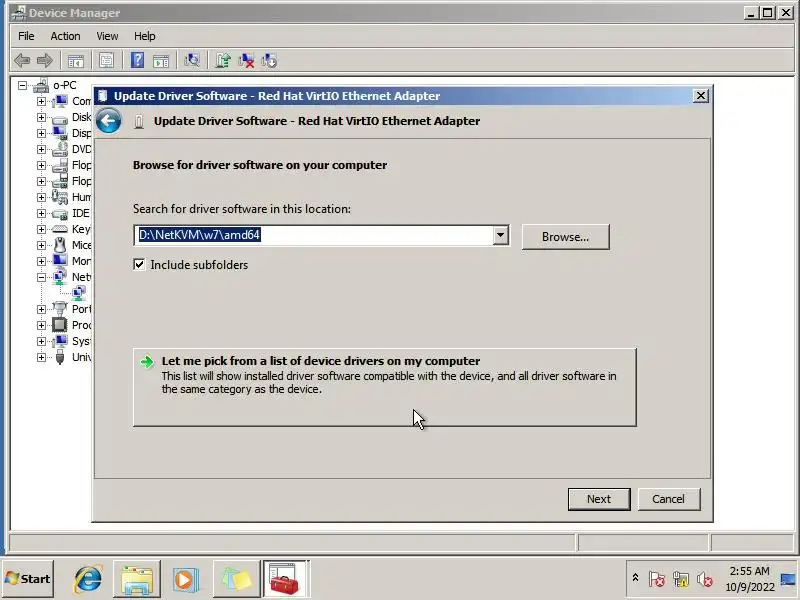The height and width of the screenshot is (600, 800).
Task: Open the Help menu
Action: click(145, 36)
